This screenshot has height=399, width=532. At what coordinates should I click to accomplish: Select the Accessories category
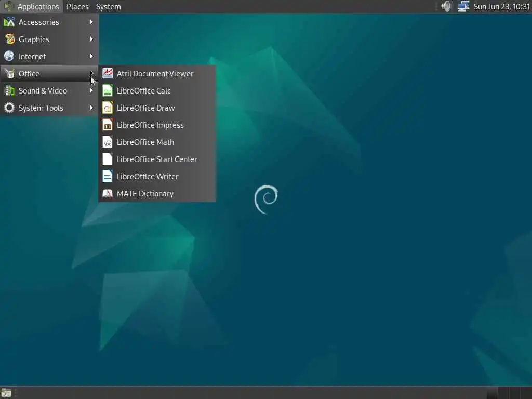[49, 22]
